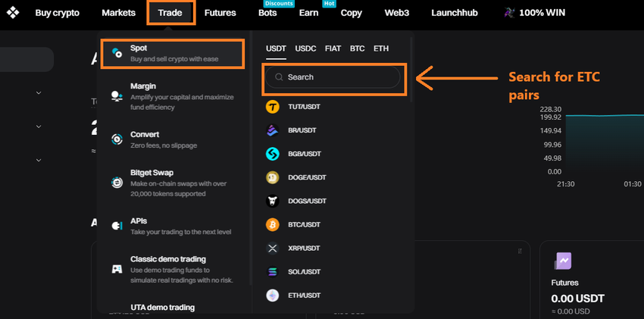Click the Margin menu title
This screenshot has width=644, height=319.
[x=143, y=86]
